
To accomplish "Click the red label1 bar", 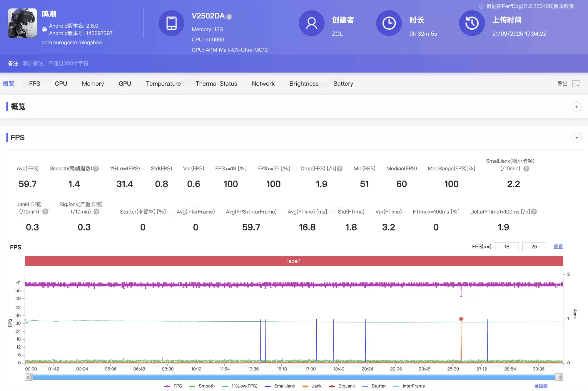I will point(294,261).
